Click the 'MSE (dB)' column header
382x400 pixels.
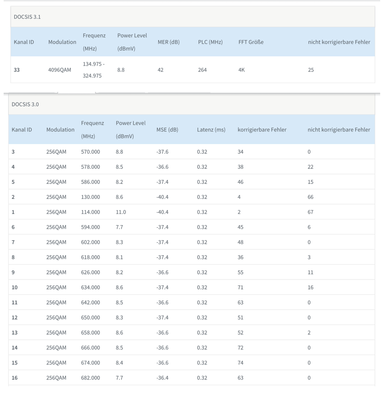tap(167, 130)
